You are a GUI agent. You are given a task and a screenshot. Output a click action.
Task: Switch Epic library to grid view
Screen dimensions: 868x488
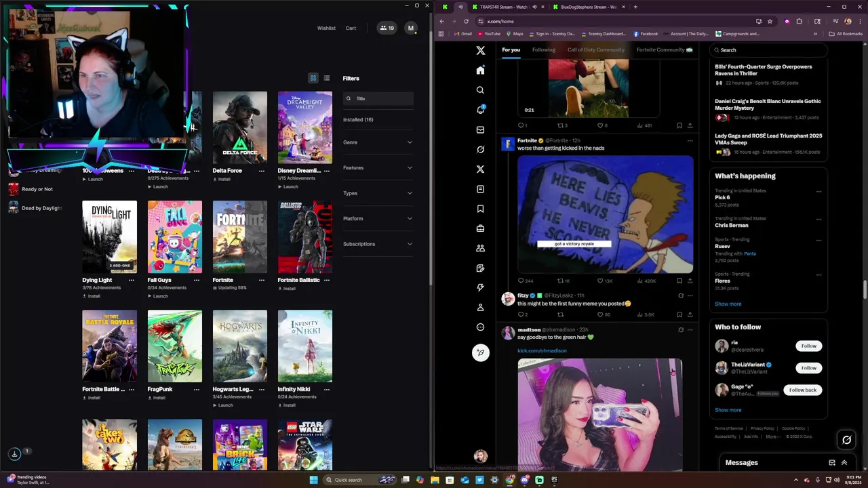point(313,78)
